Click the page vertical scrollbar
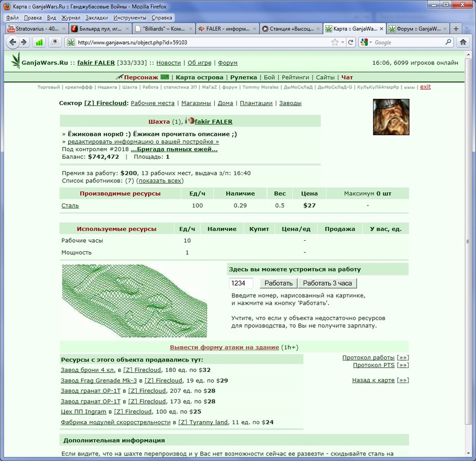The height and width of the screenshot is (461, 476). 468,241
